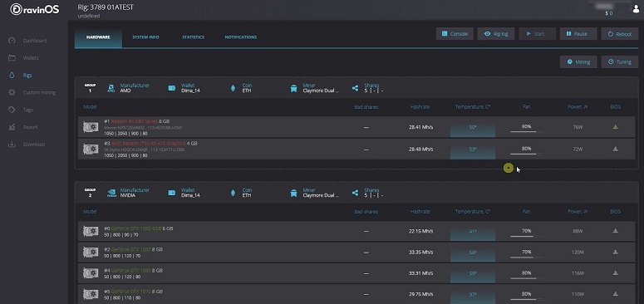Click the RX 580 fan speed bar

527,132
